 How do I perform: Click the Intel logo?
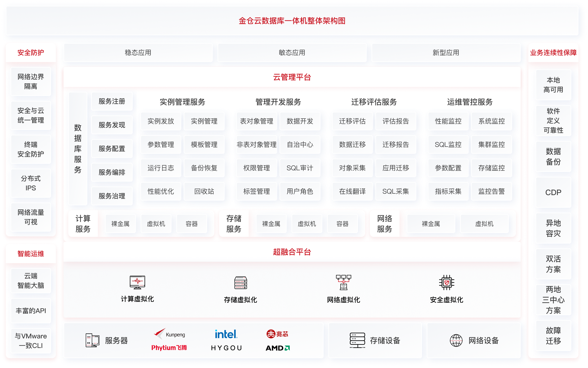tap(226, 334)
